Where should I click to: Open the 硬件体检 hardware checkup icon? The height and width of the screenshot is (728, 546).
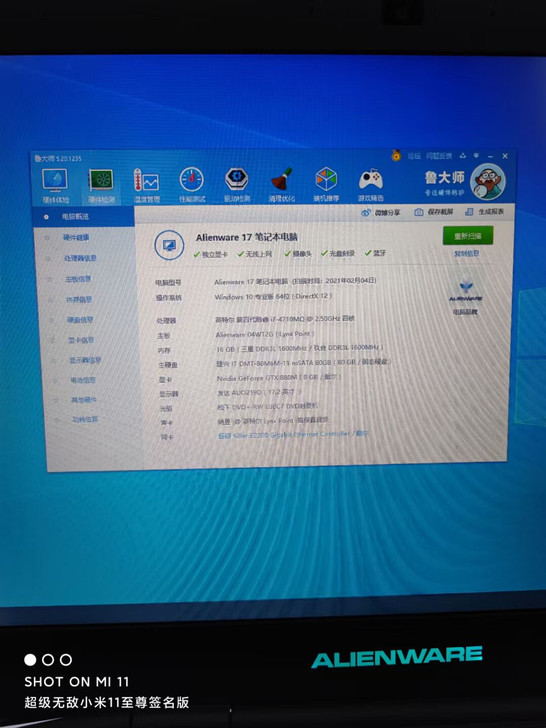pos(55,186)
